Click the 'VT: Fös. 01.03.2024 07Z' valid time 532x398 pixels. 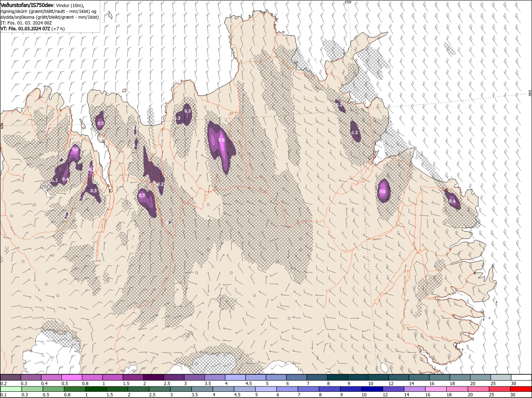[25, 29]
